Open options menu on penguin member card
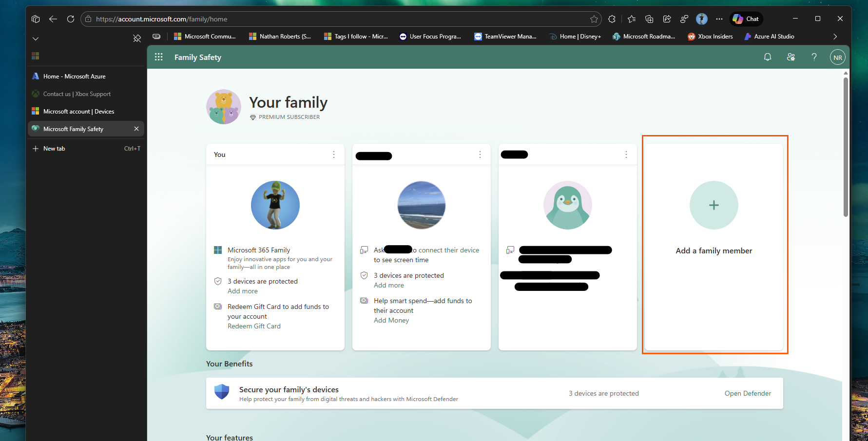The height and width of the screenshot is (441, 868). point(626,154)
